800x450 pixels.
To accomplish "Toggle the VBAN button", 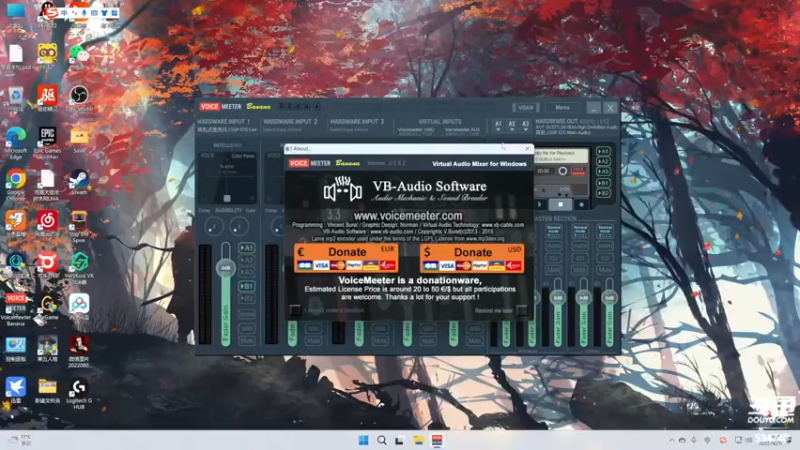I will point(526,108).
